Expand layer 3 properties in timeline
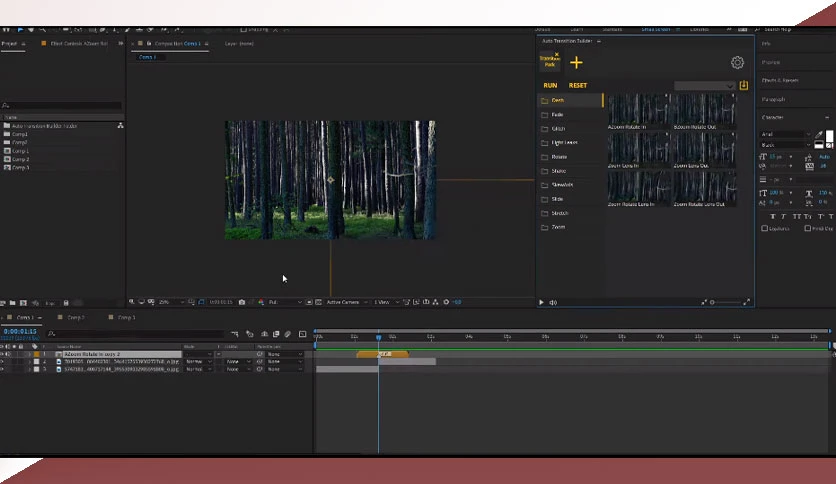The image size is (836, 484). click(29, 369)
